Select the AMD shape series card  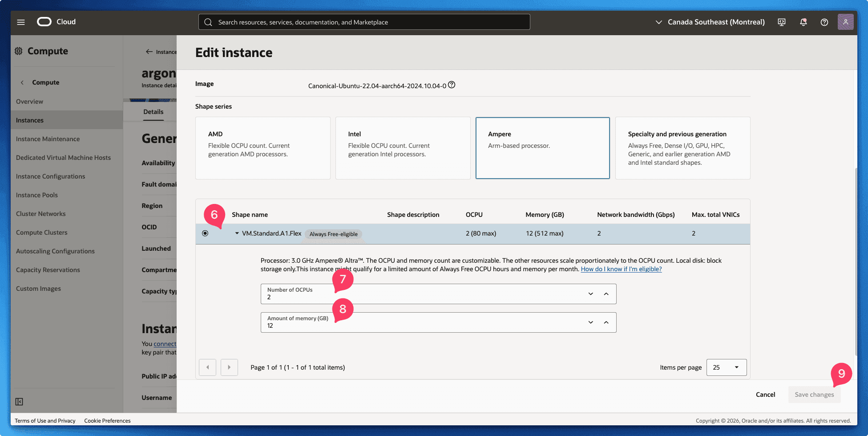tap(263, 148)
